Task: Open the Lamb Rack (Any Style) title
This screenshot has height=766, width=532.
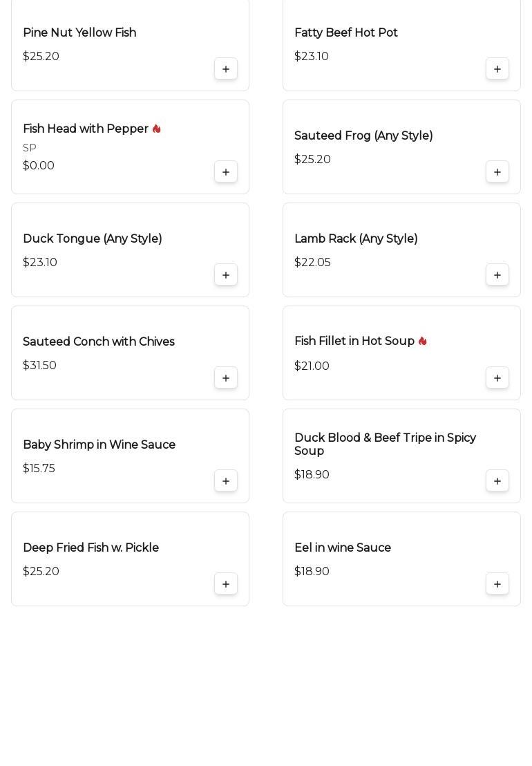Action: [356, 239]
